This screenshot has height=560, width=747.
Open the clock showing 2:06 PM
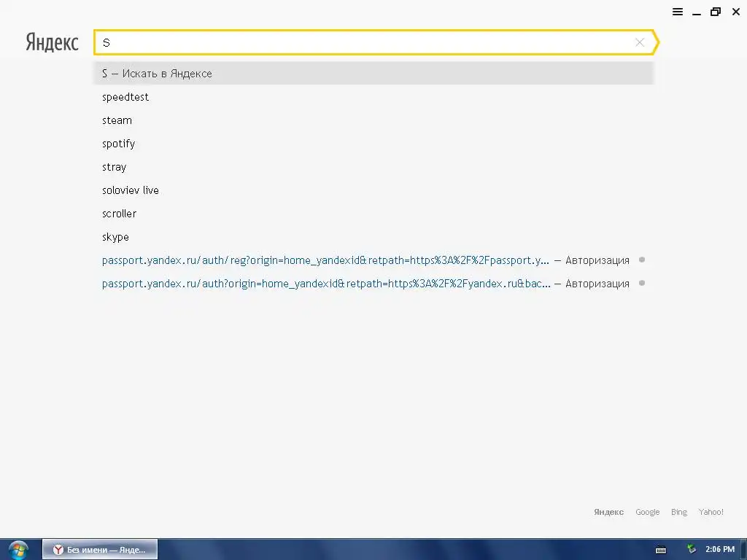click(720, 550)
